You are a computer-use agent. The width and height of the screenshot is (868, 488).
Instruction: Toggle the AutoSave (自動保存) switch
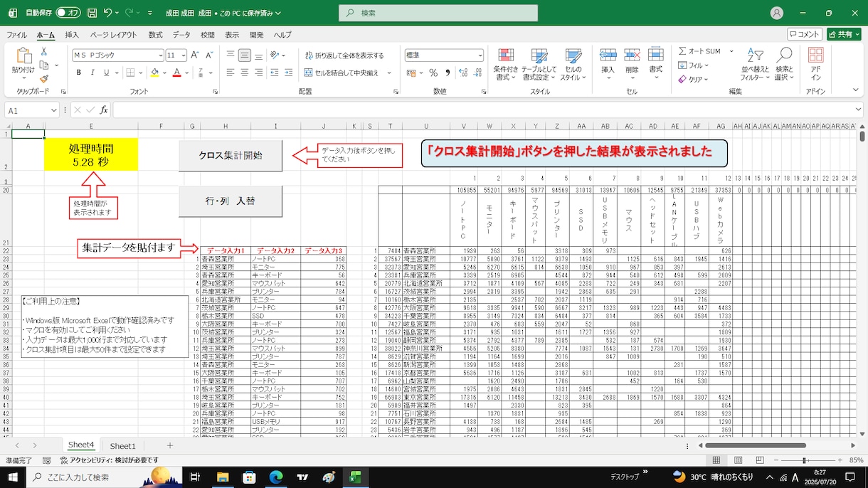[68, 13]
